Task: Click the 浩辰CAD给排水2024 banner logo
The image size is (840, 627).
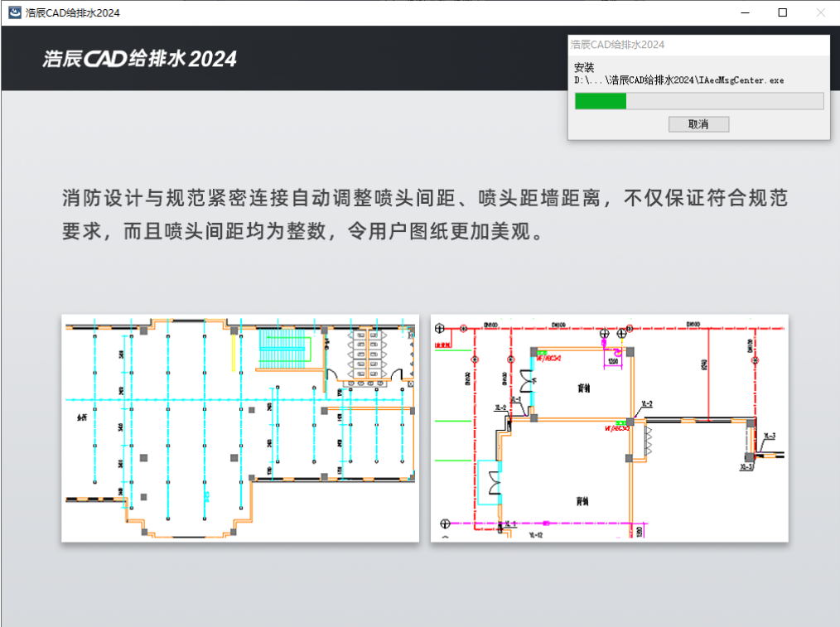Action: coord(139,59)
